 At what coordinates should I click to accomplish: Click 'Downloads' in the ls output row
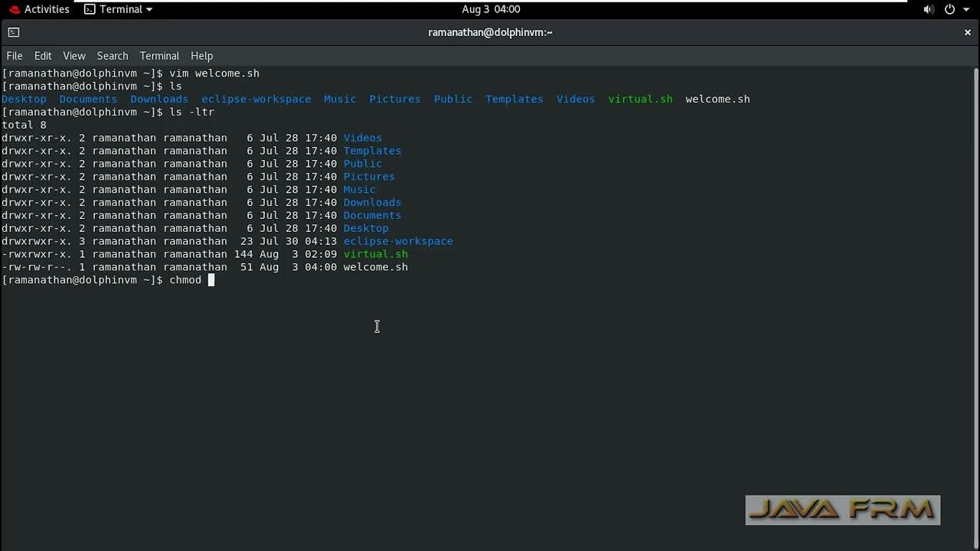(159, 99)
